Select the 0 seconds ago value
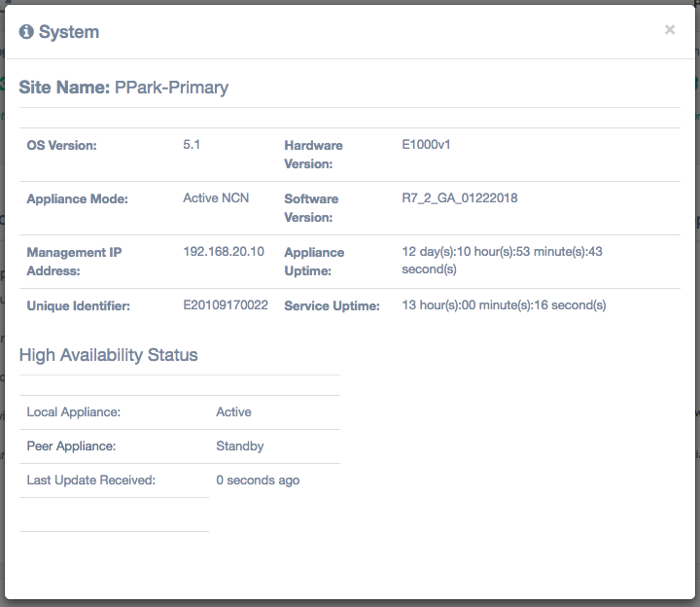Screen dimensions: 700x607 (x=258, y=481)
